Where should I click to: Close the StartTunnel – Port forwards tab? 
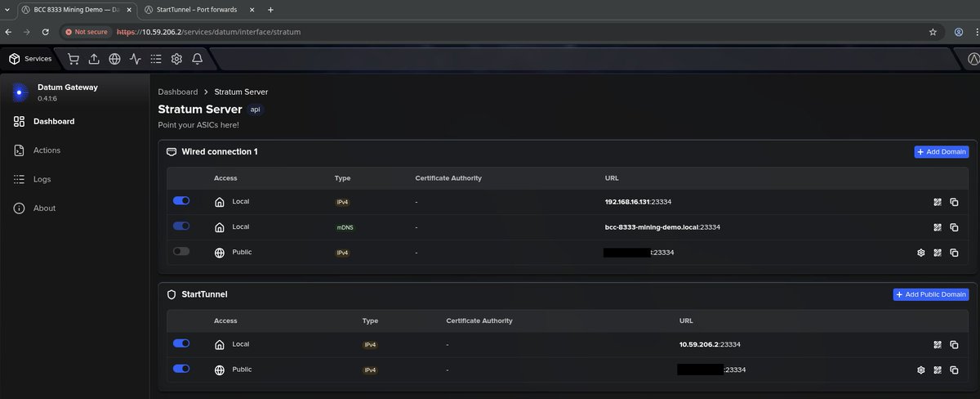click(x=251, y=9)
